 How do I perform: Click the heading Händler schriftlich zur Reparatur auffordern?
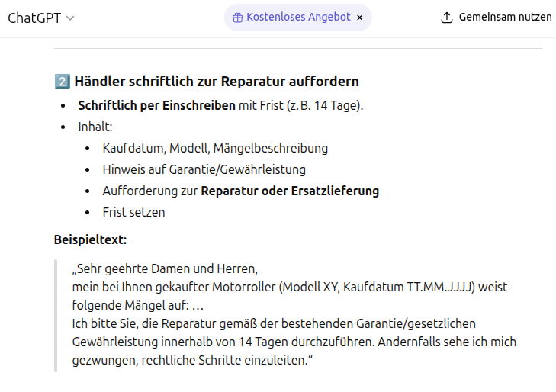(x=217, y=82)
